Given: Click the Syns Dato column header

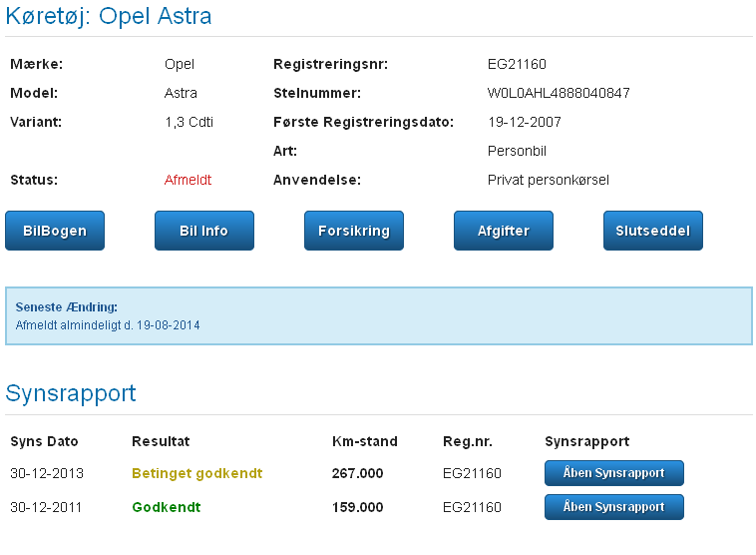Looking at the screenshot, I should (x=44, y=441).
